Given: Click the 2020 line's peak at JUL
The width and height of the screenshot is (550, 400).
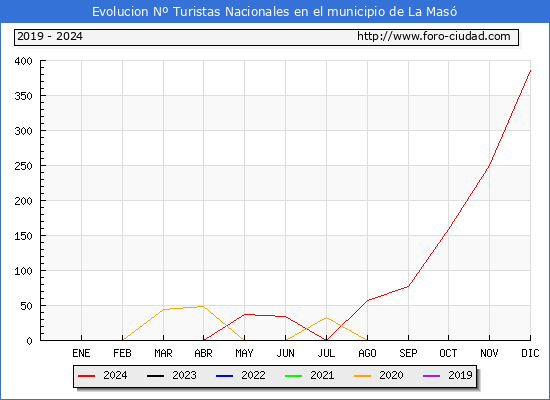Looking at the screenshot, I should (327, 318).
